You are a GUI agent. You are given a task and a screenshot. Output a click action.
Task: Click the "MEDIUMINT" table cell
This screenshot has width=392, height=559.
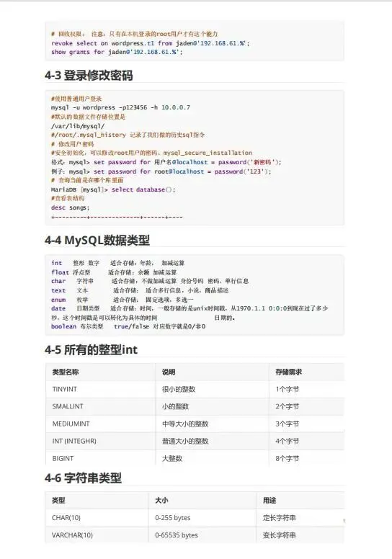71,424
